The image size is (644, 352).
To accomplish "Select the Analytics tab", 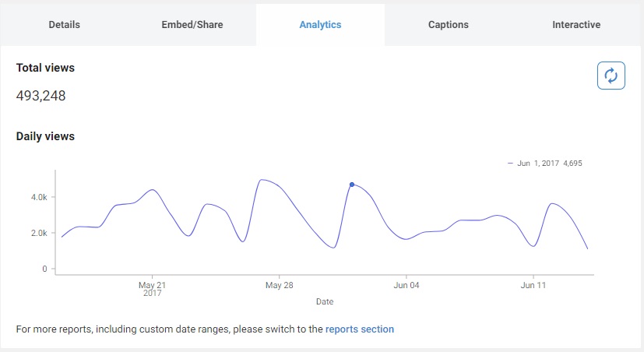I will (320, 24).
